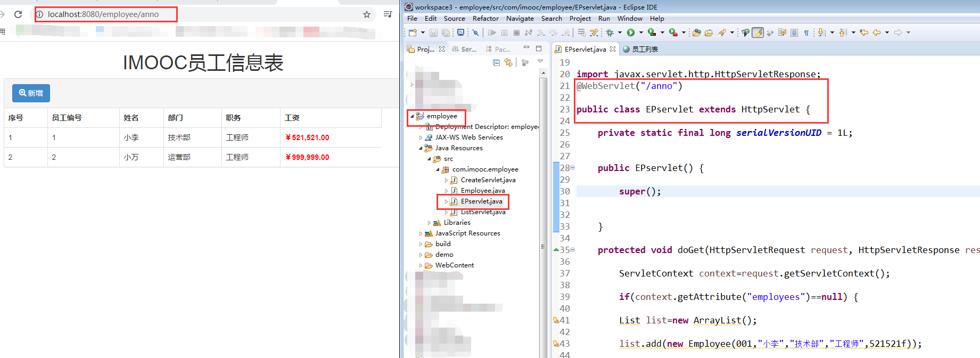
Task: Click the Resume debug icon
Action: click(x=492, y=32)
